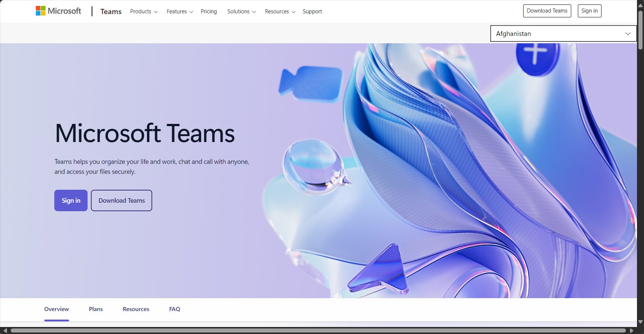The width and height of the screenshot is (644, 334).
Task: Click the horizontal scrollbar right arrow
Action: [x=631, y=331]
